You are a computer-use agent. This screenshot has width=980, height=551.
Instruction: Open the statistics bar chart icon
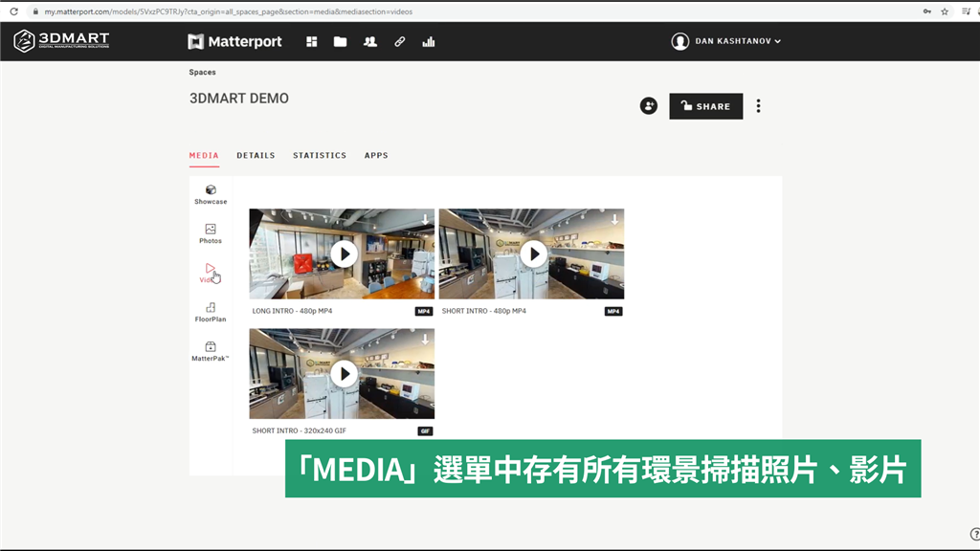428,42
